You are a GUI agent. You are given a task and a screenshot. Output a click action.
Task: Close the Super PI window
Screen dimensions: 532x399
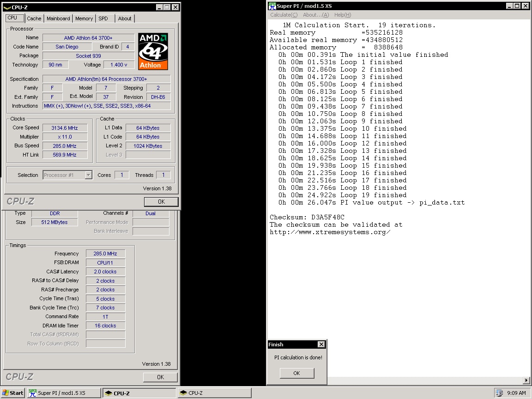tap(525, 6)
